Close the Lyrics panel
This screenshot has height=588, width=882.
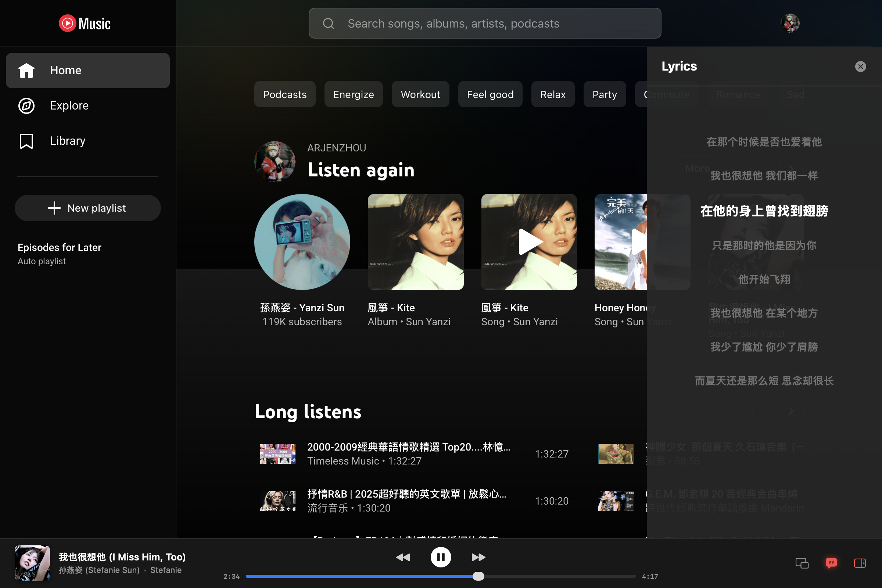tap(861, 67)
